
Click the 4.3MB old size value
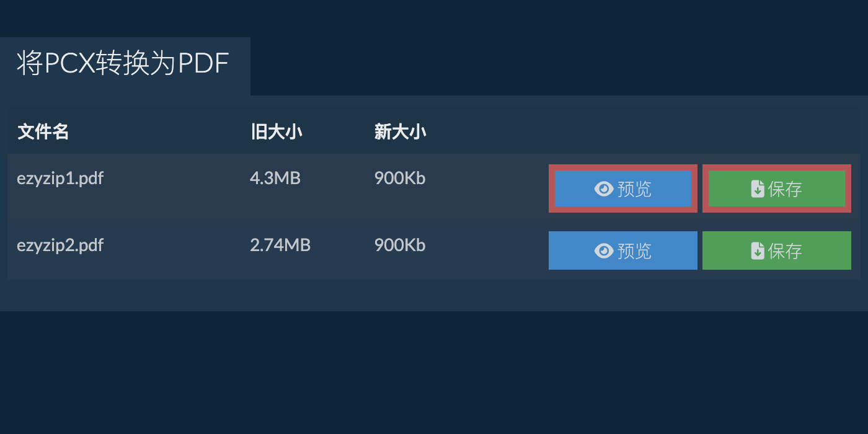(275, 179)
